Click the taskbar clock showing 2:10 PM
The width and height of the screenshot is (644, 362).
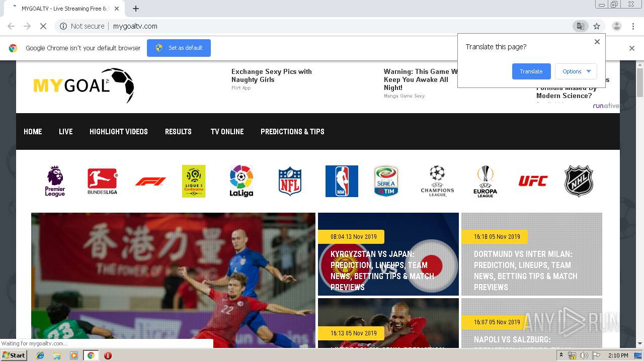click(x=618, y=355)
